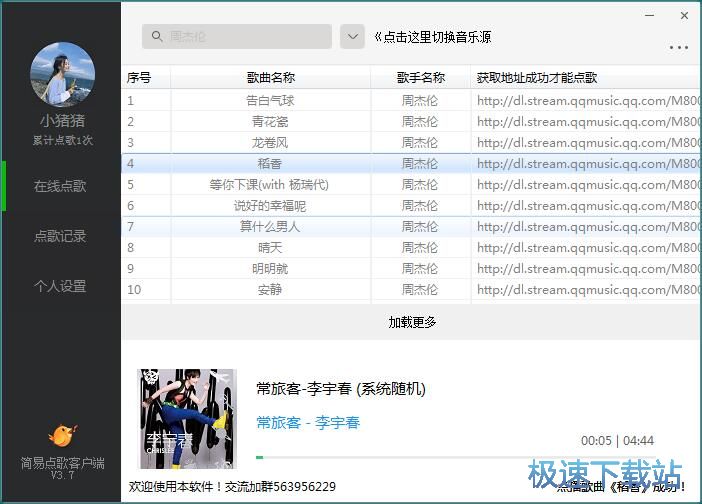Viewport: 702px width, 504px height.
Task: Click 加载更多 to load more songs
Action: tap(412, 322)
